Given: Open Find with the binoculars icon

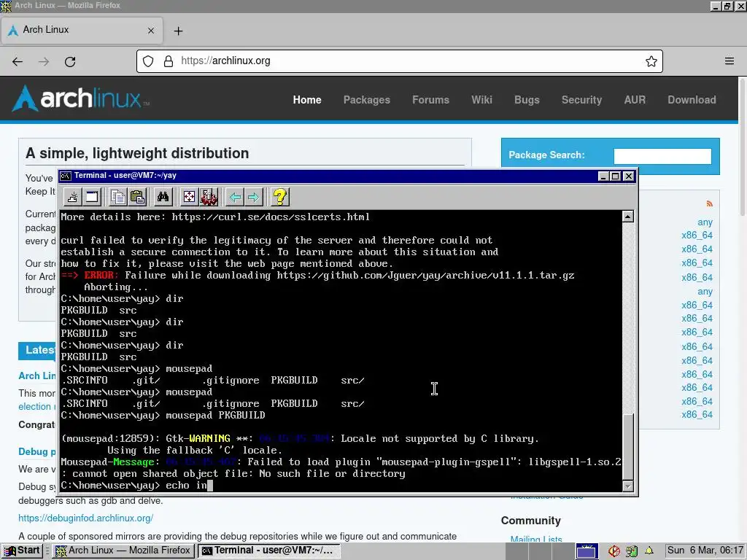Looking at the screenshot, I should (163, 197).
